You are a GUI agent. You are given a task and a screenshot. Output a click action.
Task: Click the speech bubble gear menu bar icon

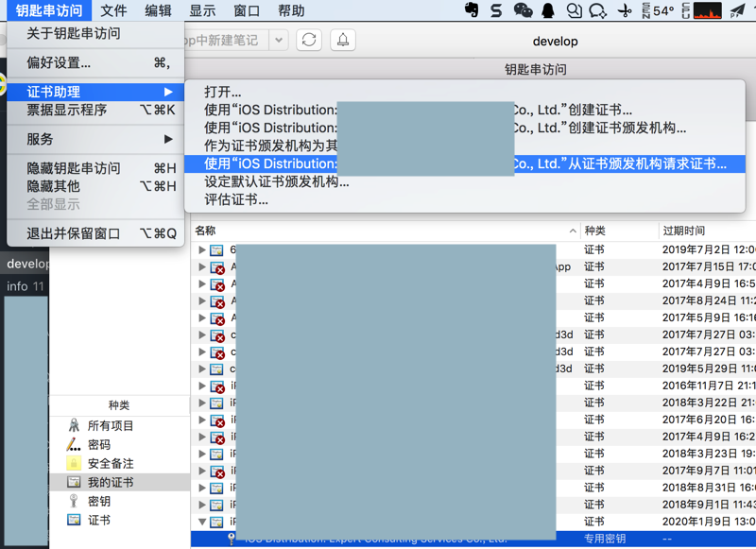coord(598,10)
